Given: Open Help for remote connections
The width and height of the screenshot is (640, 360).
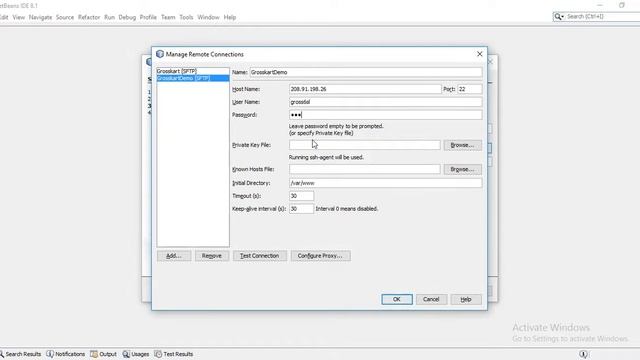Looking at the screenshot, I should (466, 299).
